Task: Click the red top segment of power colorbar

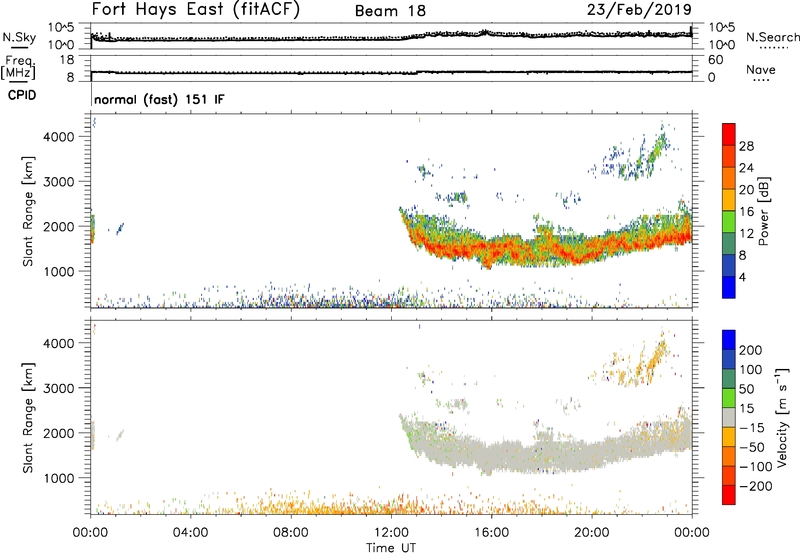Action: click(729, 134)
